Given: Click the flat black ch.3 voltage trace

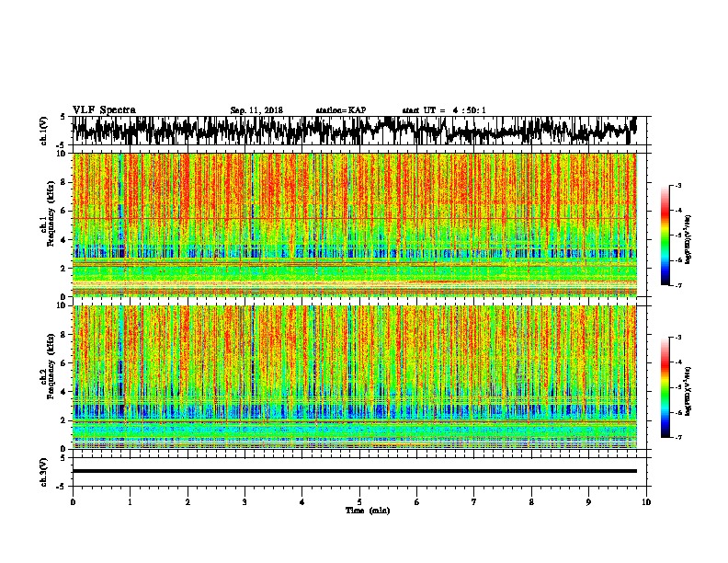Looking at the screenshot, I should pyautogui.click(x=355, y=471).
